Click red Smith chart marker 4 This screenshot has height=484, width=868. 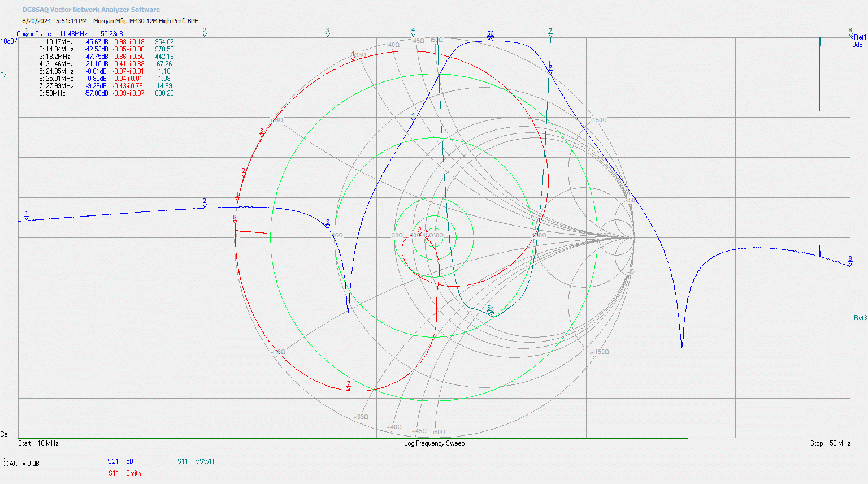pos(353,56)
